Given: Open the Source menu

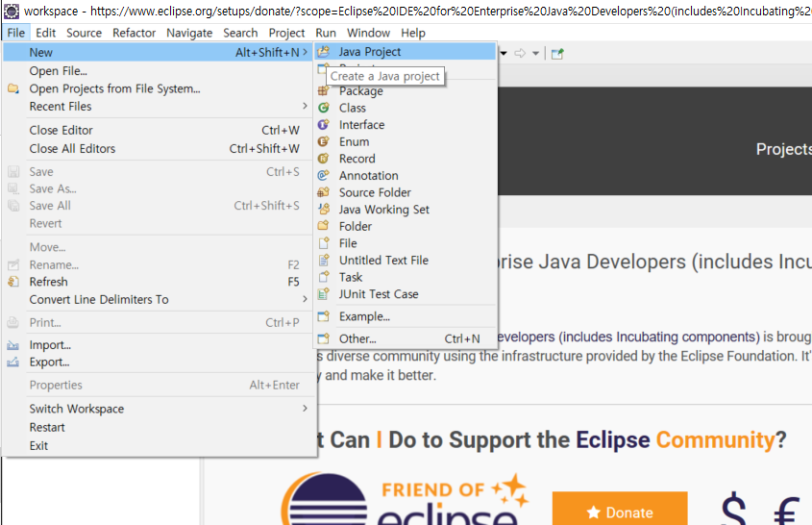Looking at the screenshot, I should (84, 33).
